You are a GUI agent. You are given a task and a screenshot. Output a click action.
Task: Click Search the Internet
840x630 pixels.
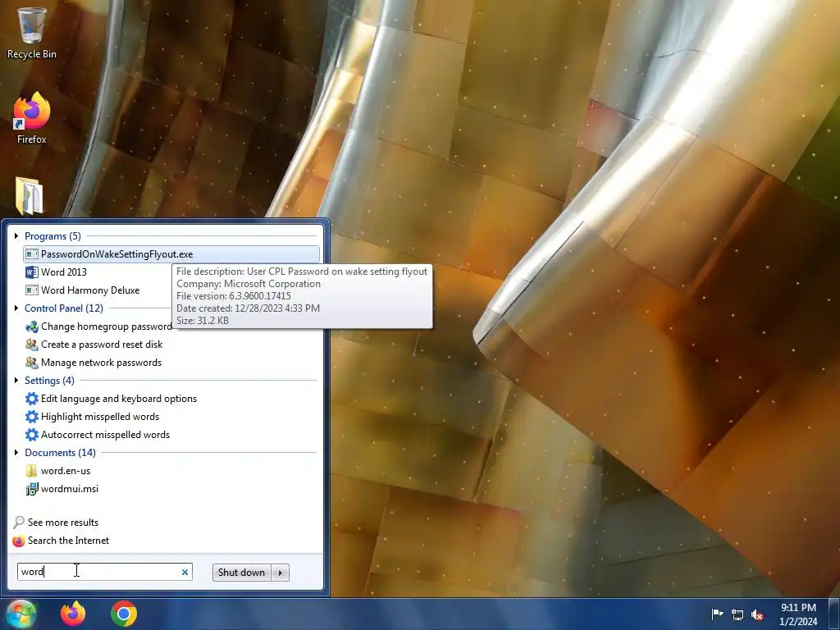(x=61, y=541)
